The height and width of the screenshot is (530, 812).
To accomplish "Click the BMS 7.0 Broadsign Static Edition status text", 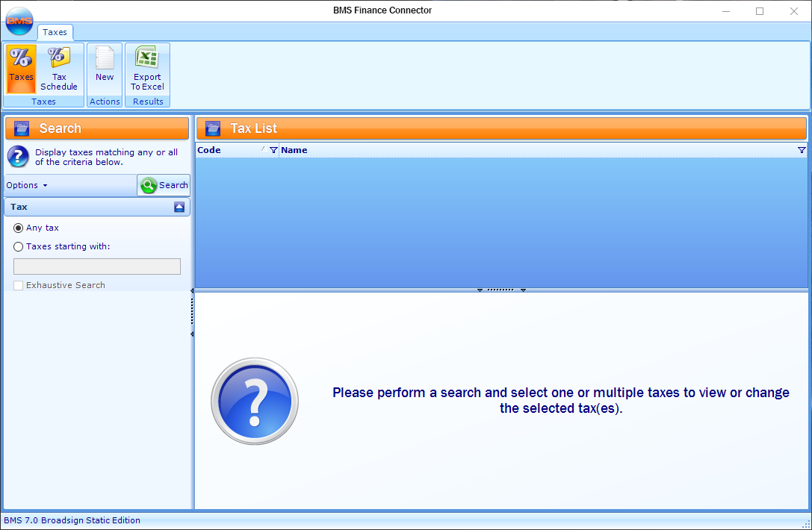I will (72, 520).
